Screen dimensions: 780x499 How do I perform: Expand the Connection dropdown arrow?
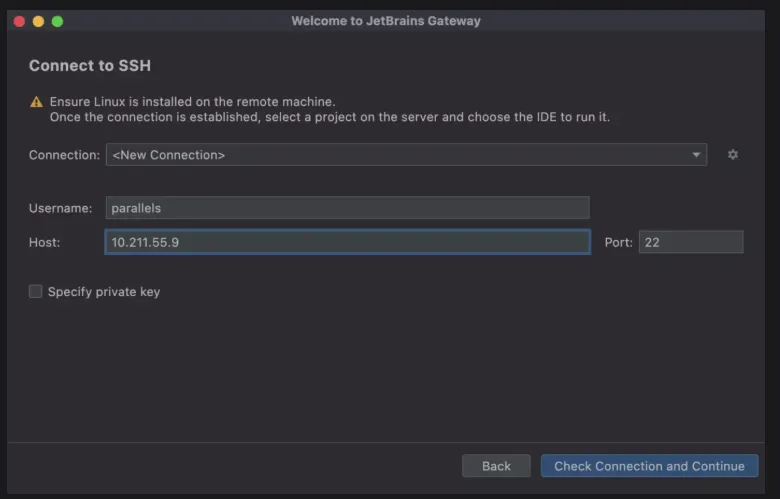point(696,155)
